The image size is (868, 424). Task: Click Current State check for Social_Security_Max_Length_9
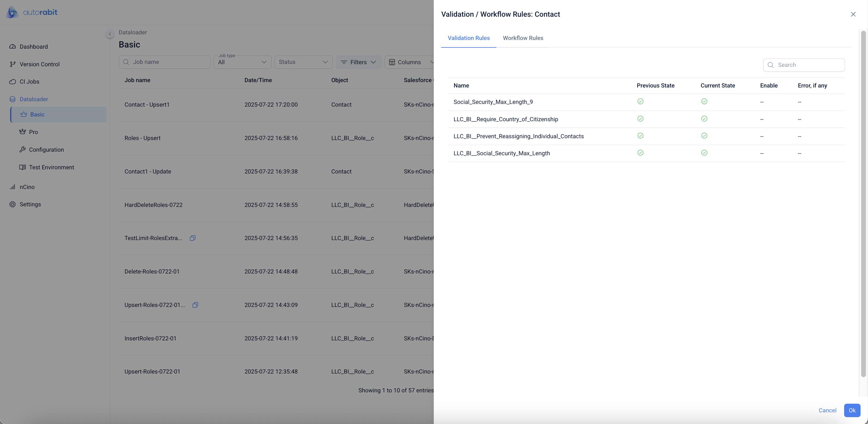(704, 102)
